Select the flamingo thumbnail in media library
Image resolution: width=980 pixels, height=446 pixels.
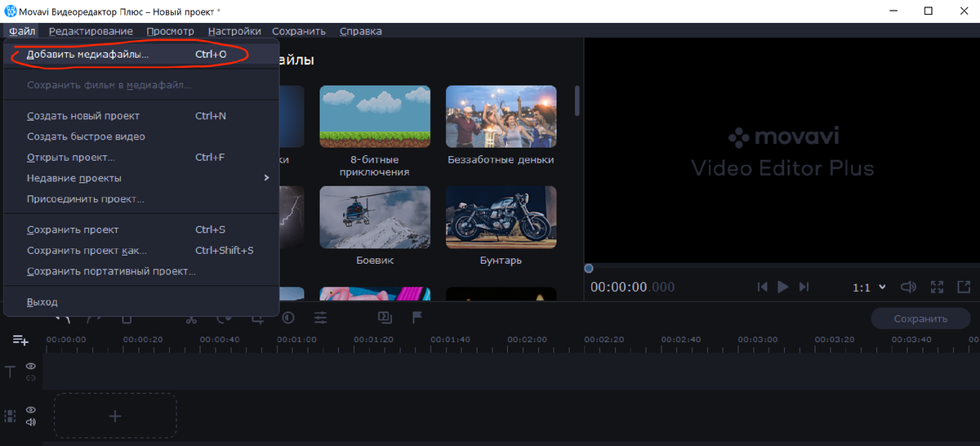(375, 293)
